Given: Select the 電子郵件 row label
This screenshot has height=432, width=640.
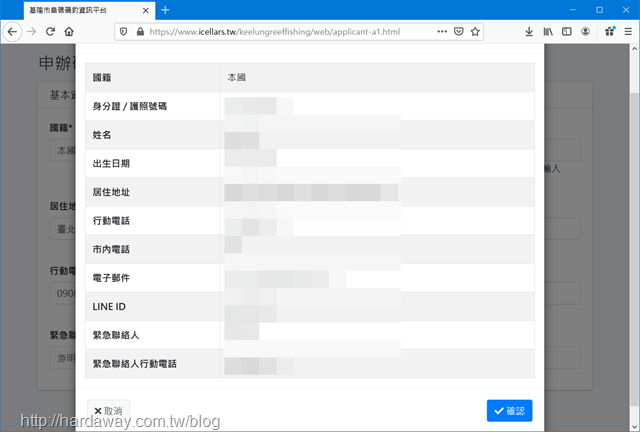Looking at the screenshot, I should pos(111,278).
